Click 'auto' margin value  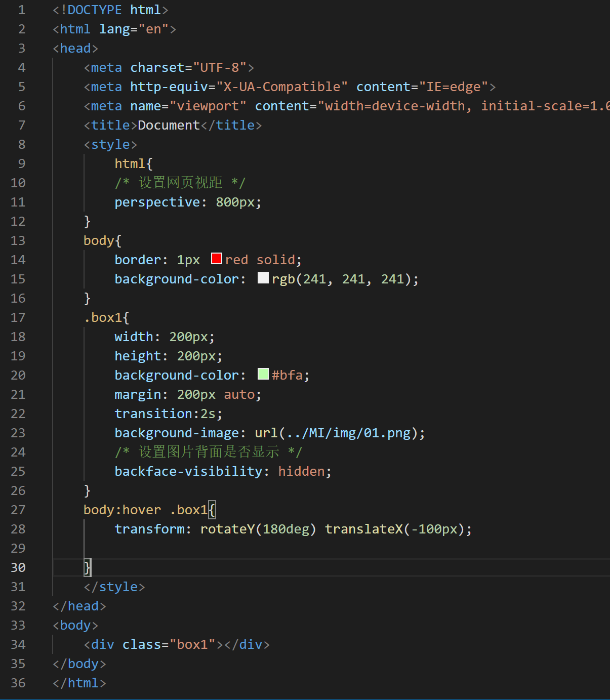click(x=239, y=394)
